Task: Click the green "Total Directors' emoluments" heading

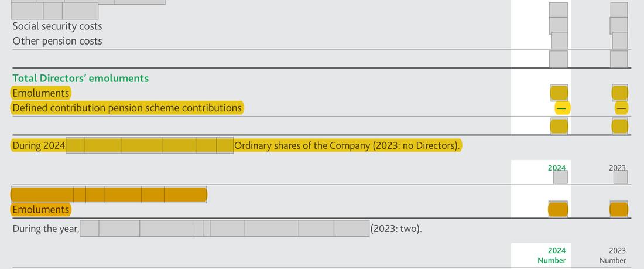Action: point(81,78)
